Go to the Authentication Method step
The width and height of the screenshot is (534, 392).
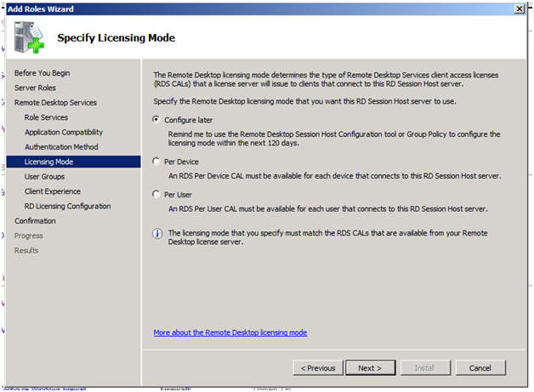pyautogui.click(x=61, y=147)
